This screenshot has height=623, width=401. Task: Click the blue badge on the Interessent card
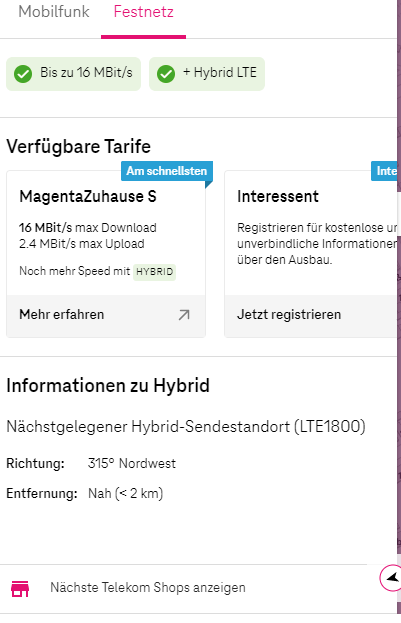(384, 171)
